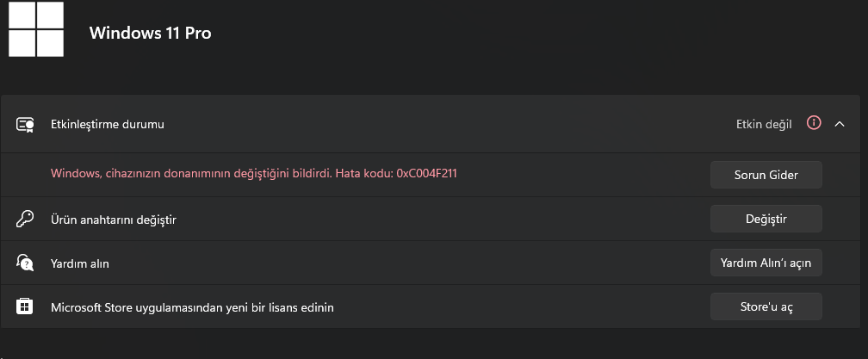Click the 0xC004F211 error message text
The height and width of the screenshot is (359, 868).
click(x=427, y=173)
